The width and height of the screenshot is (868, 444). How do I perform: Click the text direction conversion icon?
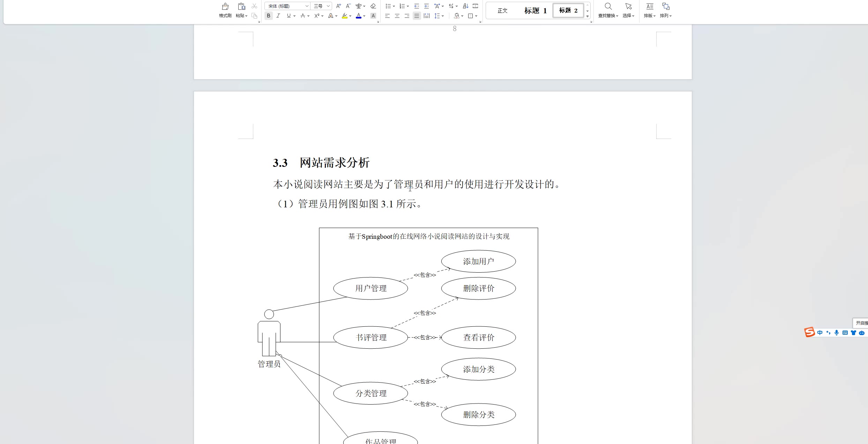tap(451, 6)
